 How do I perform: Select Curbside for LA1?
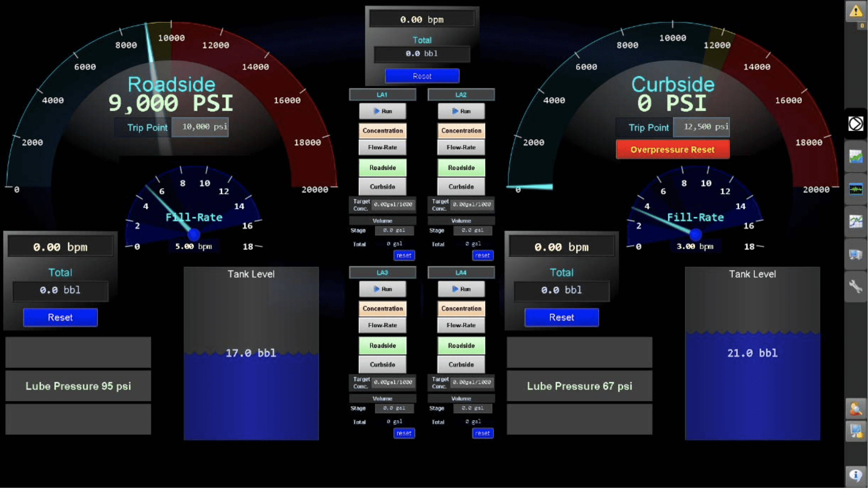(x=383, y=187)
